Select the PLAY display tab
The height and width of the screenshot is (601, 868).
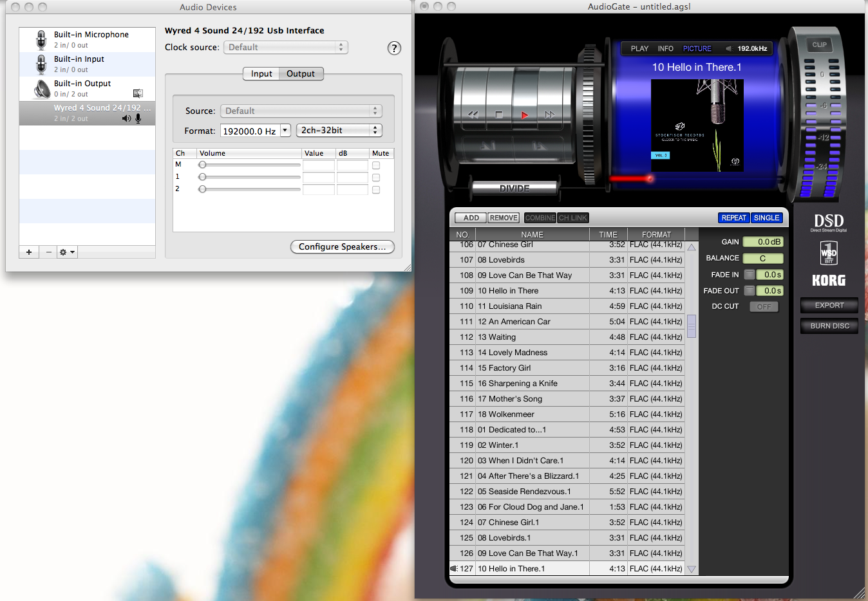coord(639,48)
